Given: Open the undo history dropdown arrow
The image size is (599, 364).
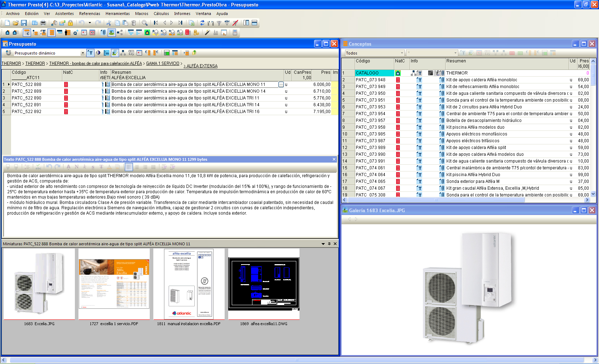Looking at the screenshot, I should tap(90, 23).
